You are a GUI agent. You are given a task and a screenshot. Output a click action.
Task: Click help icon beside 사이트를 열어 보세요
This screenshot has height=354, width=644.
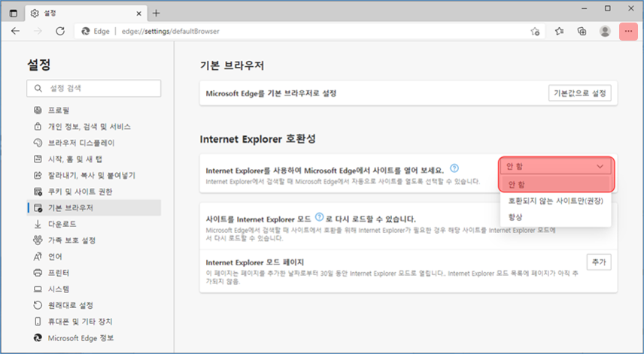pos(454,168)
